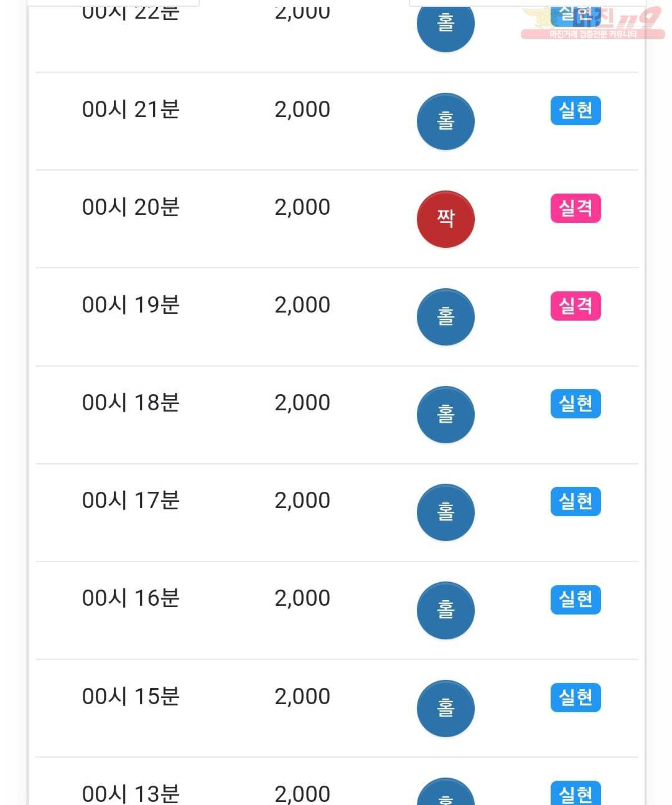Select the 실현 badge at 00시 15분
Image resolution: width=672 pixels, height=805 pixels.
pyautogui.click(x=576, y=697)
